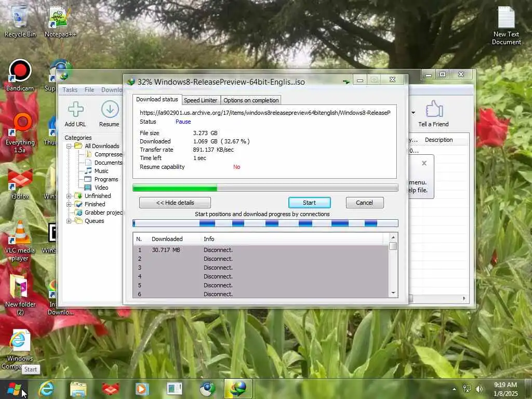This screenshot has width=532, height=399.
Task: Click the volume speaker tray icon
Action: [479, 389]
